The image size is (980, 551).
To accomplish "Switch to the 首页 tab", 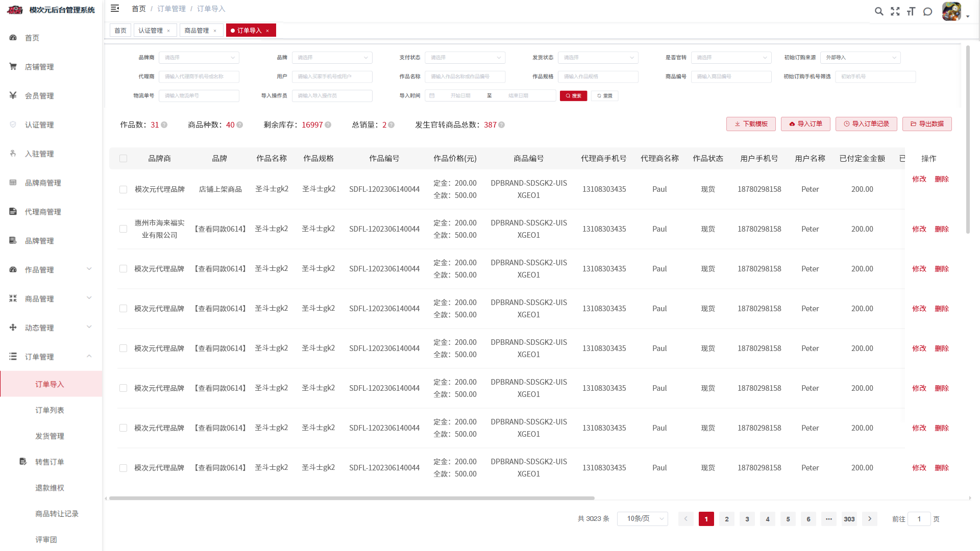I will 120,31.
